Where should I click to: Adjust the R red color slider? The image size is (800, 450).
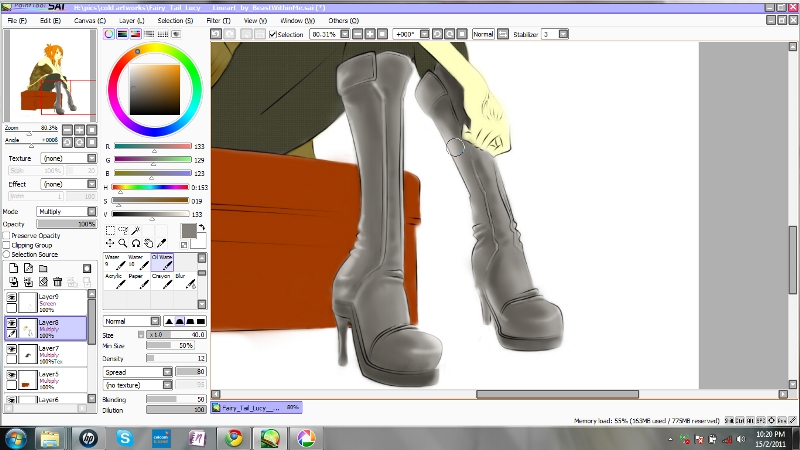pyautogui.click(x=153, y=146)
